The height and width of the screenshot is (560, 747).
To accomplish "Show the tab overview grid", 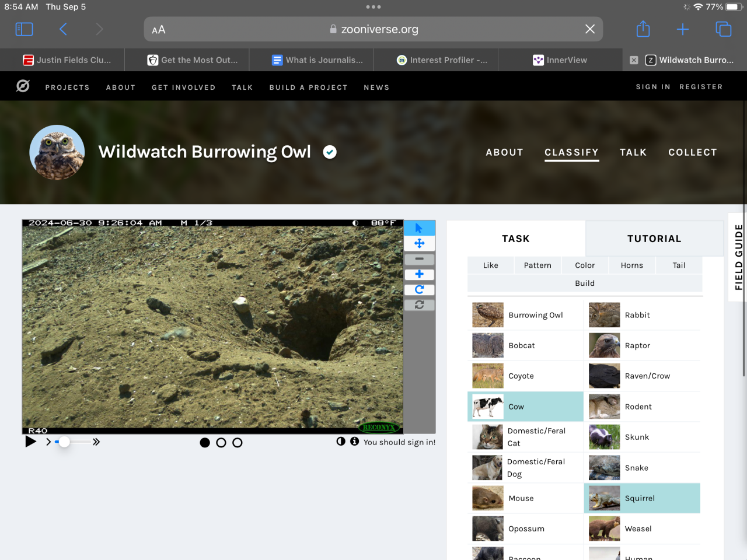I will (723, 29).
